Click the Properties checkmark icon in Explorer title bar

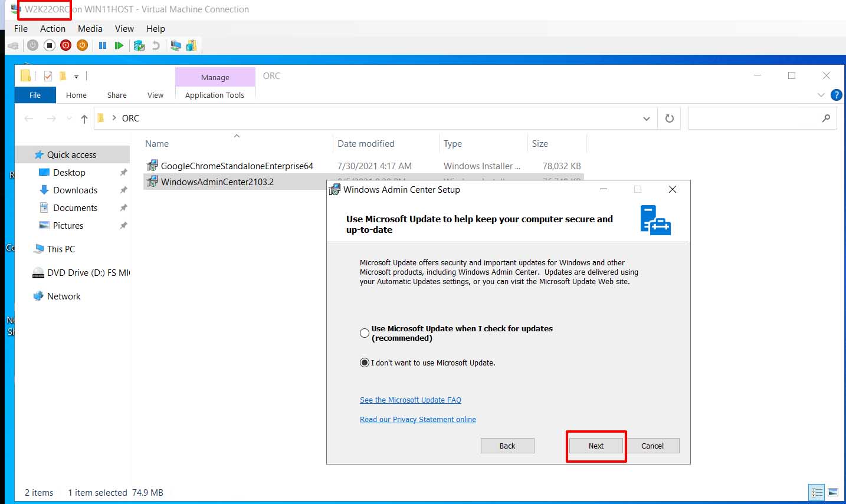click(48, 75)
